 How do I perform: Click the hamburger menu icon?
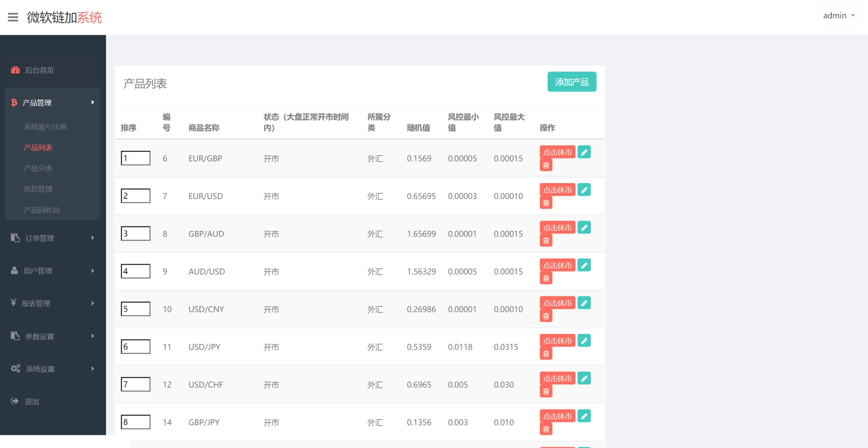[x=13, y=17]
